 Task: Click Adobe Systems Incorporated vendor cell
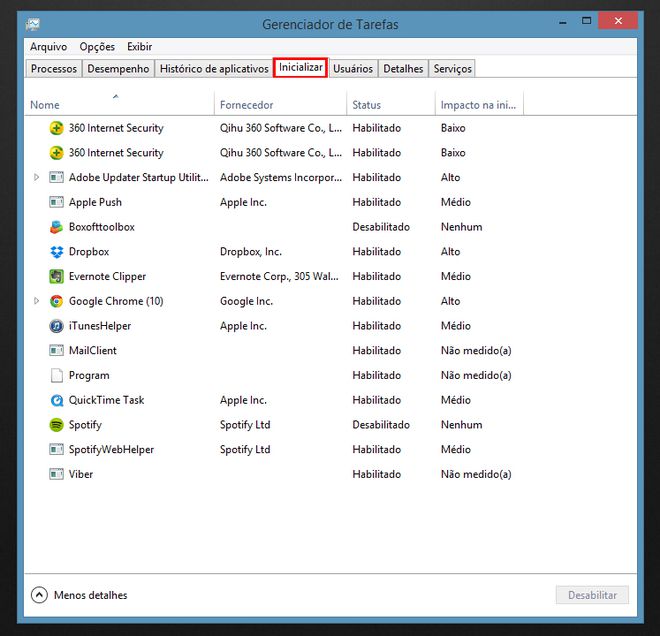(x=281, y=178)
